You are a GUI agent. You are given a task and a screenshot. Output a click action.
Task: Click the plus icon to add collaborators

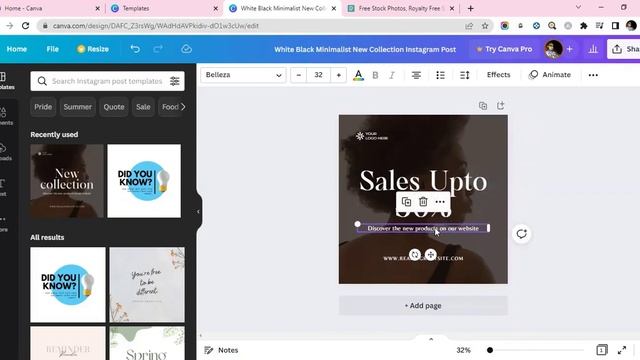click(x=570, y=49)
